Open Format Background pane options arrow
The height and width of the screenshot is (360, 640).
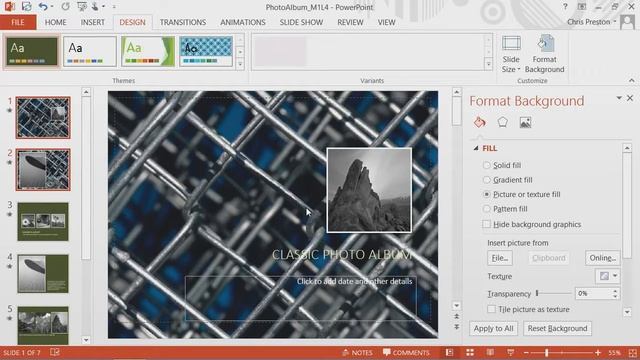(619, 98)
